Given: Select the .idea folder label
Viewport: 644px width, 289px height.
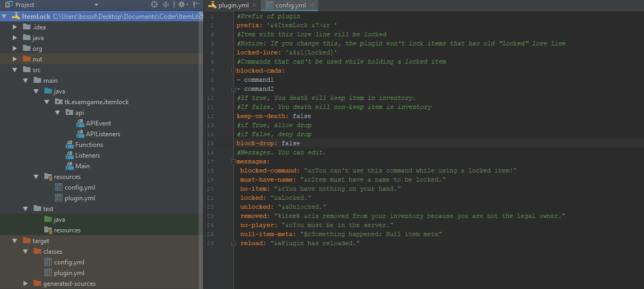Looking at the screenshot, I should [39, 27].
